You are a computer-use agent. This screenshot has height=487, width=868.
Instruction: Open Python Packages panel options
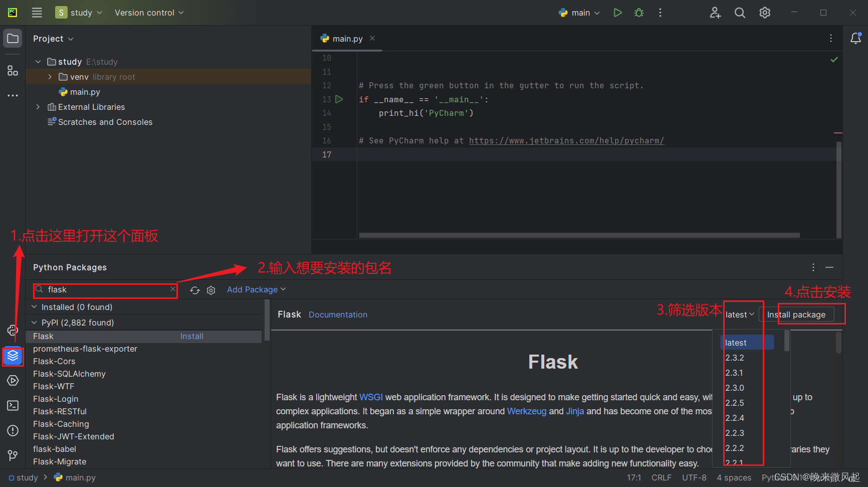(813, 267)
